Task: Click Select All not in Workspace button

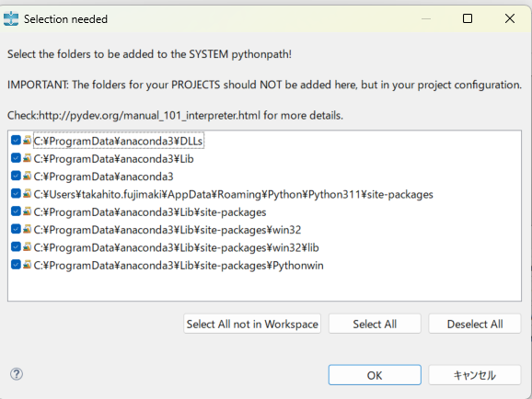Action: 252,324
